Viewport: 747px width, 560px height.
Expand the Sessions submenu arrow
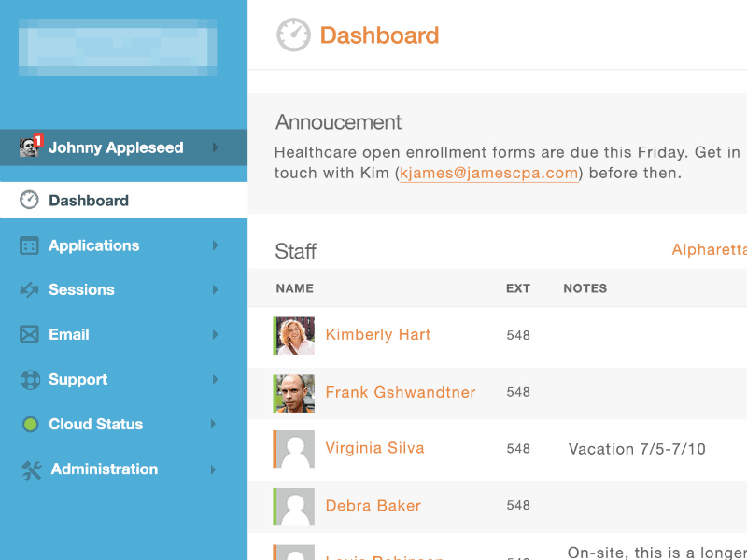point(216,290)
